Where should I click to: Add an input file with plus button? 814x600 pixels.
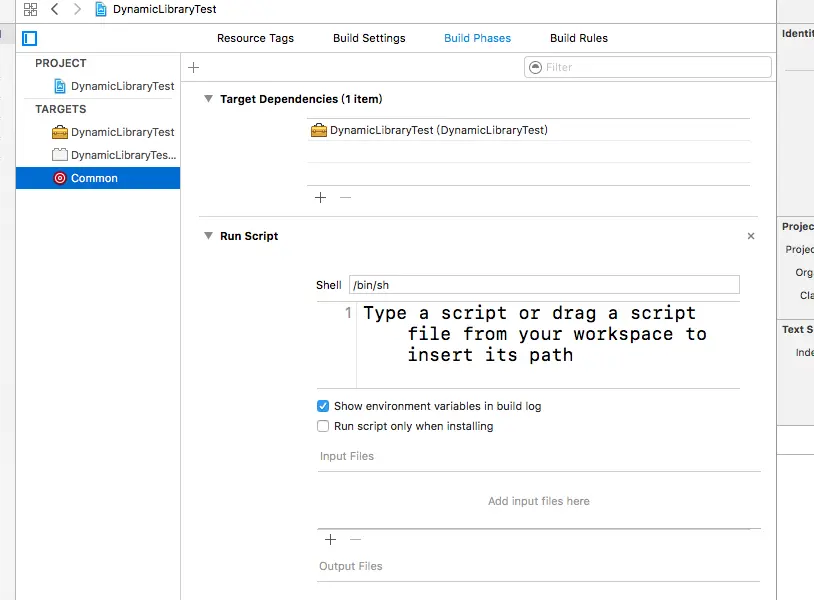(330, 540)
